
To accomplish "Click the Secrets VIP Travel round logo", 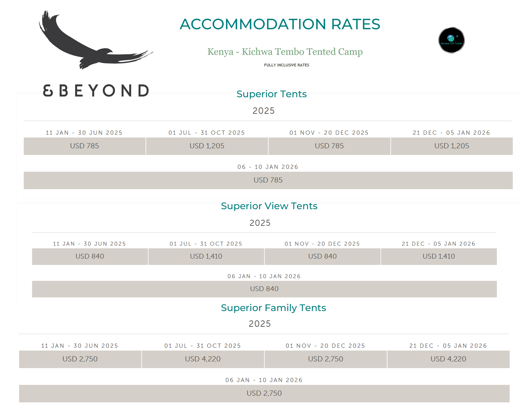I will coord(452,40).
